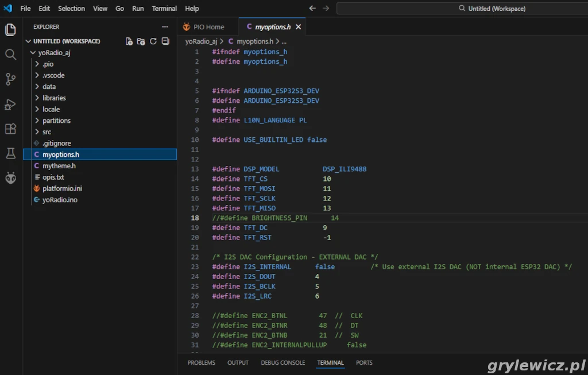Open the Explorer view in activity bar
588x375 pixels.
coord(10,30)
